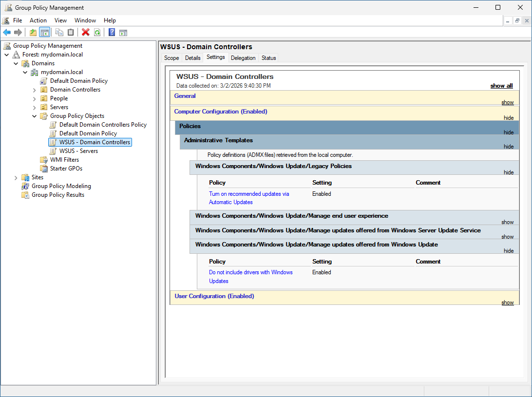Click the Group Policy Modeling icon

coord(25,186)
